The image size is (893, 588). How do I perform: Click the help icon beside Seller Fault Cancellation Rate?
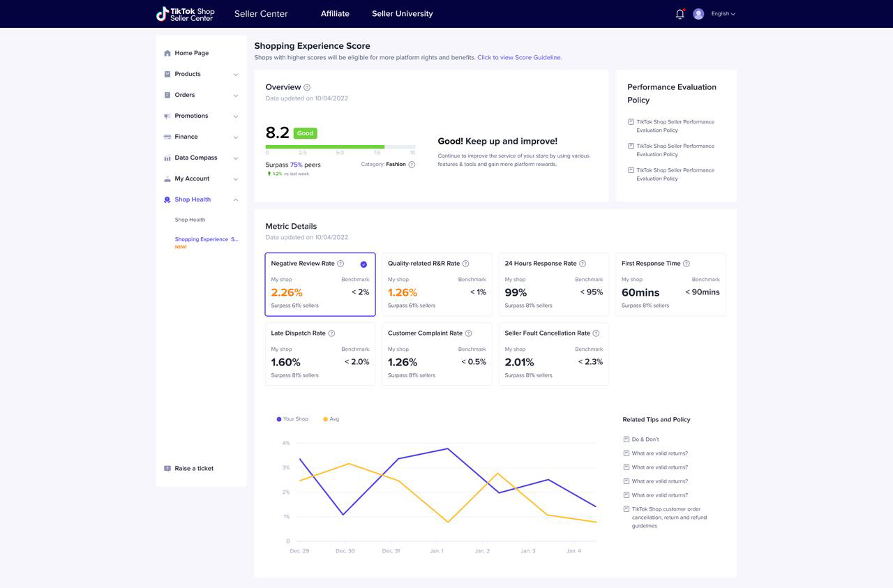pos(596,333)
